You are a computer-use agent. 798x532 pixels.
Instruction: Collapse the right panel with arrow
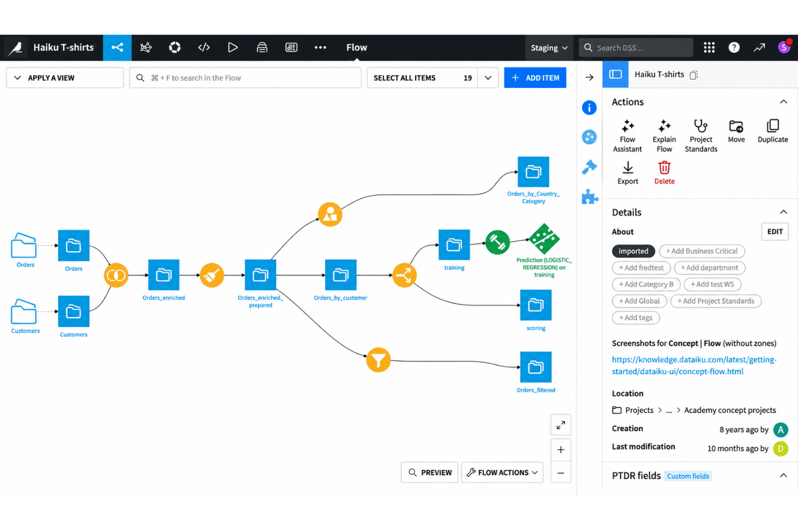point(589,78)
